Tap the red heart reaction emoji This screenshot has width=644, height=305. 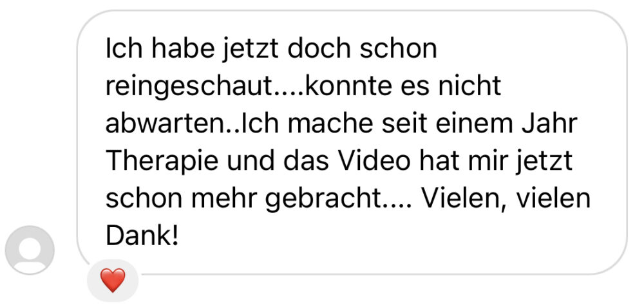113,281
